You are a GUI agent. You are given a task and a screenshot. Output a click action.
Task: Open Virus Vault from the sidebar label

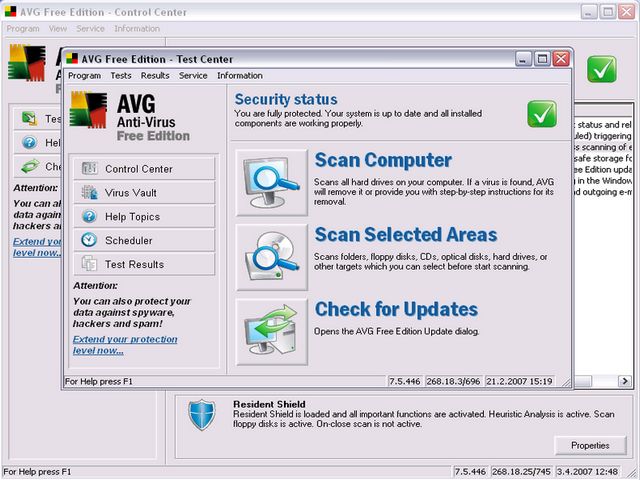click(x=131, y=193)
